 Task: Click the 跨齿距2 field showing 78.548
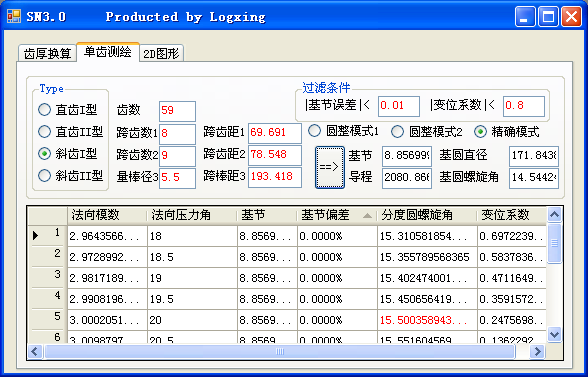[x=275, y=155]
